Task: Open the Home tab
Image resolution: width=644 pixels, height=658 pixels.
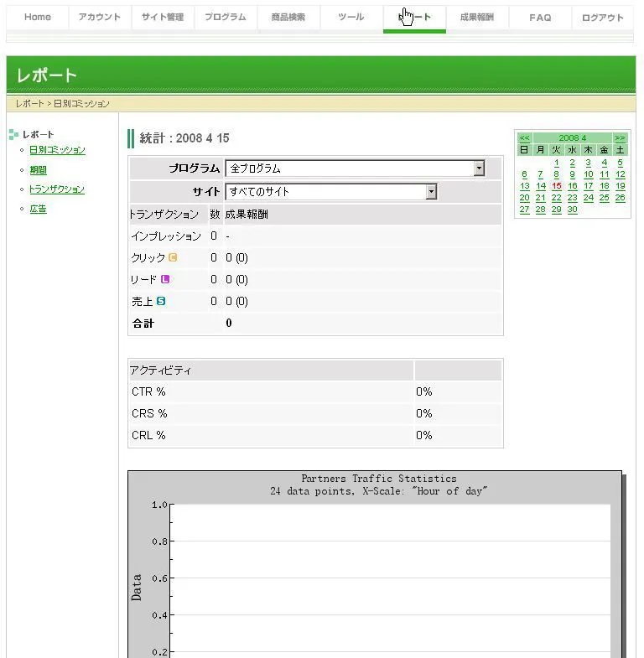Action: (38, 18)
